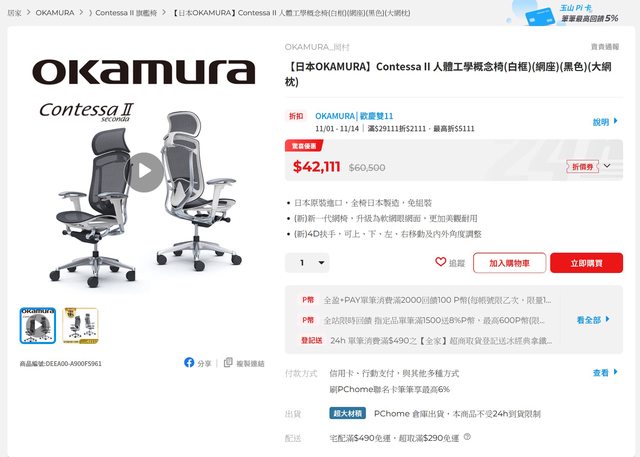Open 查看 payment methods details
Screen dimensions: 640x457
(606, 373)
